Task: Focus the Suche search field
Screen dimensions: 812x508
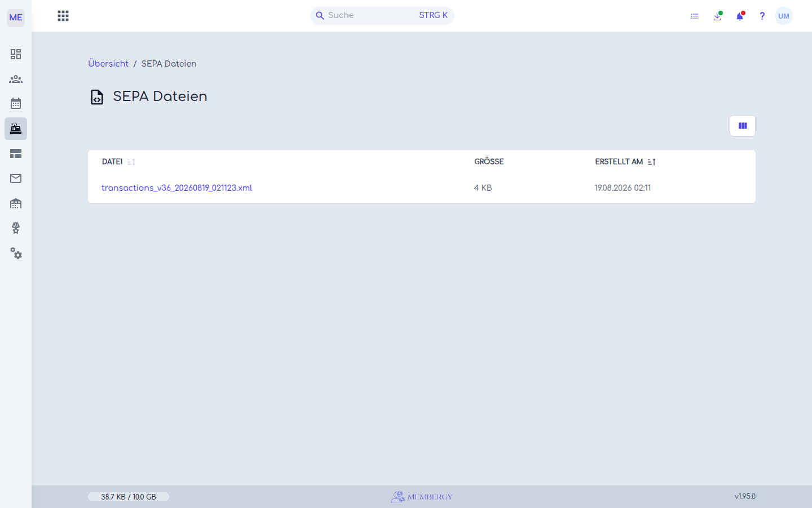Action: coord(382,16)
